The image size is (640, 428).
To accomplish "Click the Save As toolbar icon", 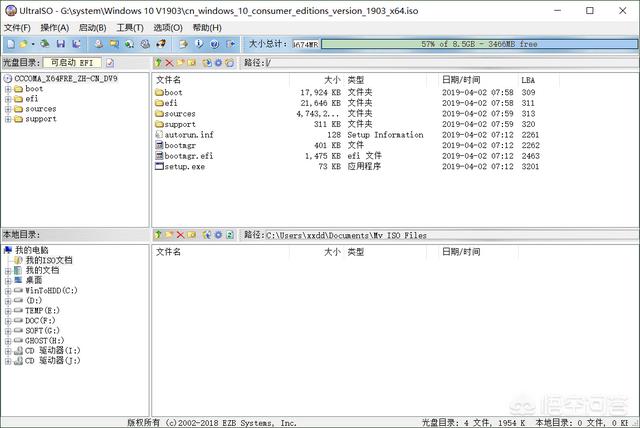I will 76,44.
